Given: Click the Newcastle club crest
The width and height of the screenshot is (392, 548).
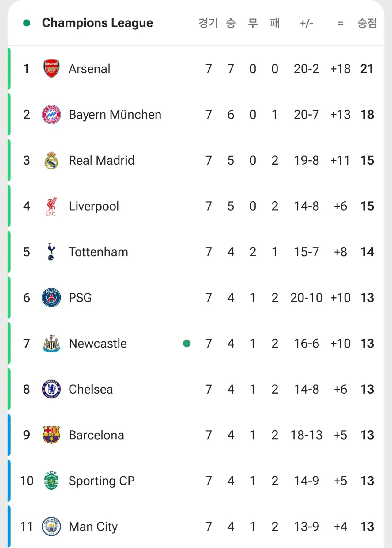Looking at the screenshot, I should [51, 344].
